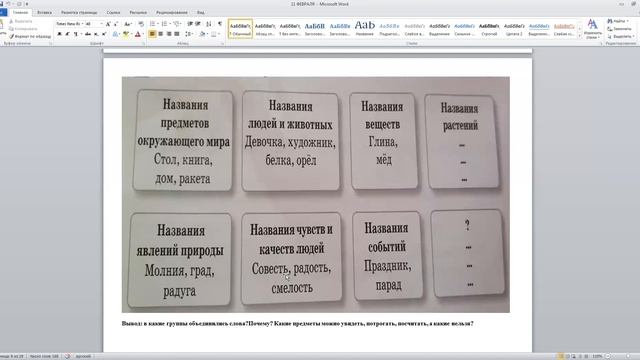Sort the selected text
Screen dimensions: 640x360
tap(209, 24)
